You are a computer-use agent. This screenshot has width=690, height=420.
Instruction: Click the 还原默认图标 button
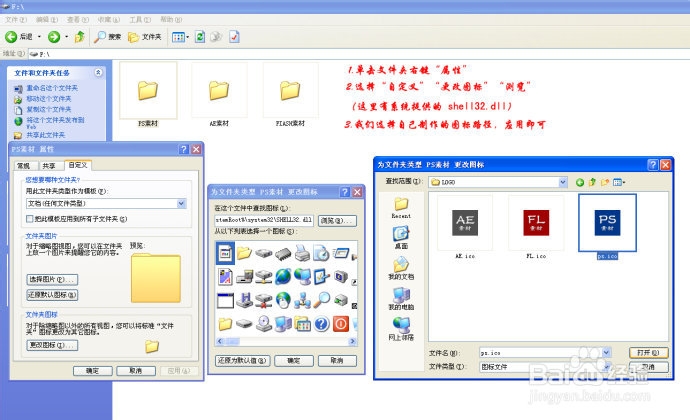click(52, 295)
